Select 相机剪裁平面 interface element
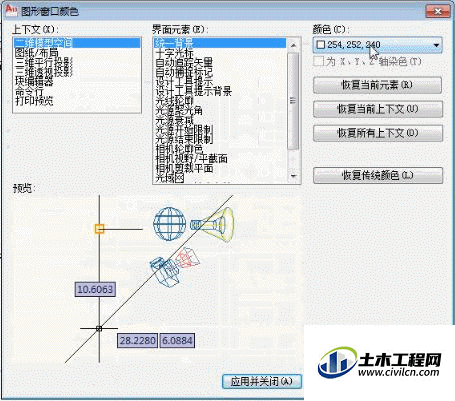 pos(220,168)
